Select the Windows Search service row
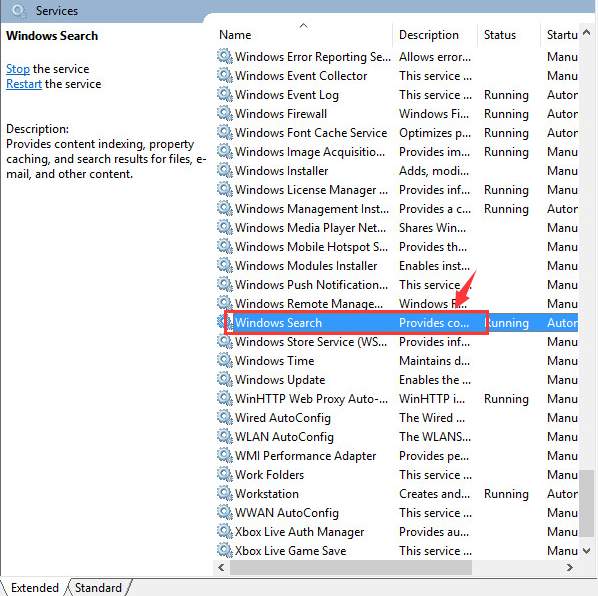The height and width of the screenshot is (596, 598). (x=397, y=323)
